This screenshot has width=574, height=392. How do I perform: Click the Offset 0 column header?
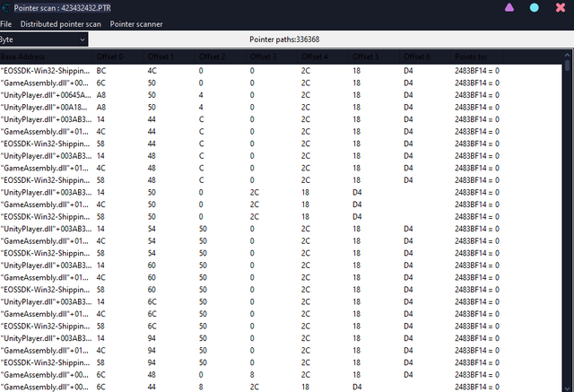118,57
